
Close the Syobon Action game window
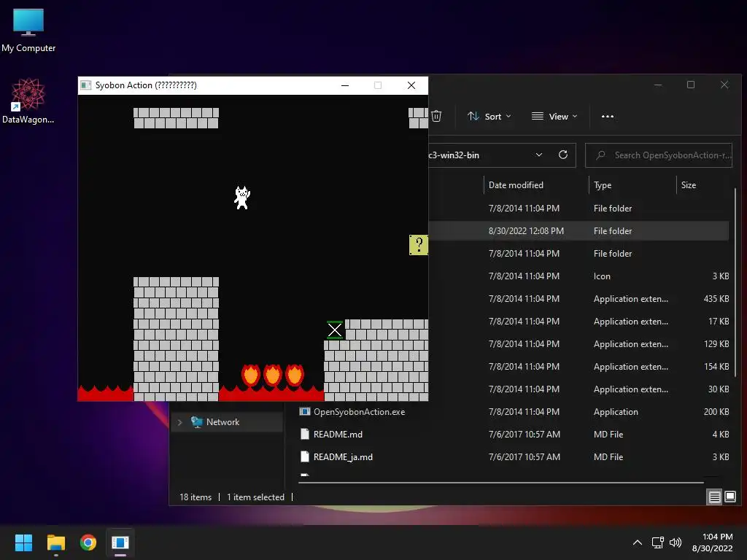411,85
